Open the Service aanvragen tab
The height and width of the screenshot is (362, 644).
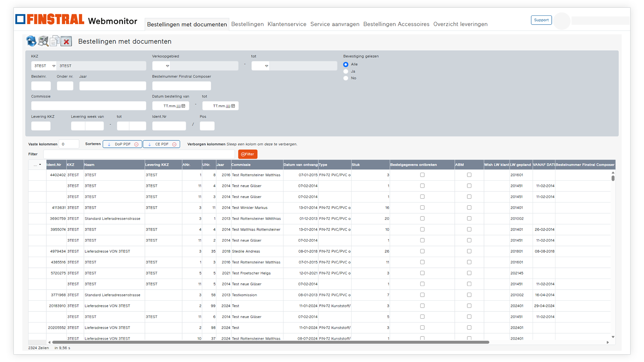[335, 24]
